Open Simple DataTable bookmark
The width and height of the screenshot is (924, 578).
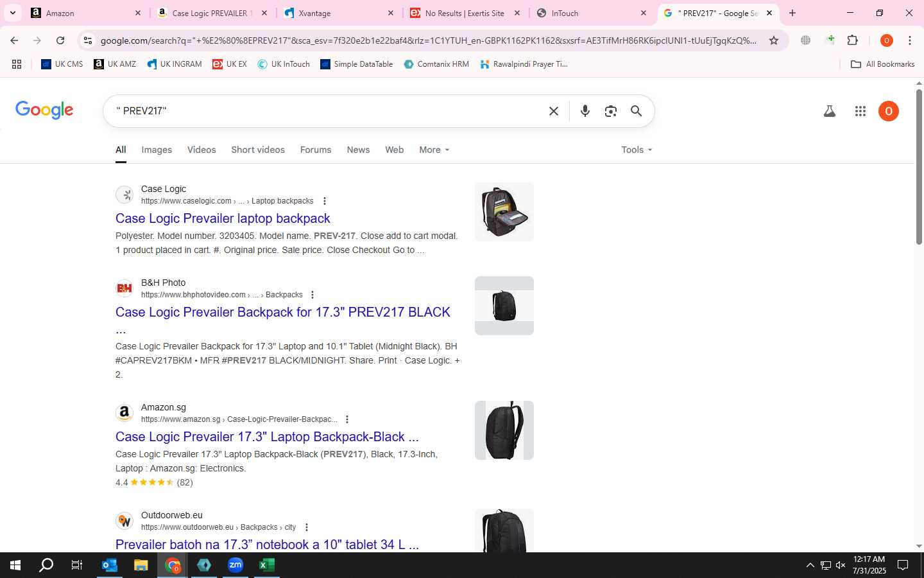point(356,64)
